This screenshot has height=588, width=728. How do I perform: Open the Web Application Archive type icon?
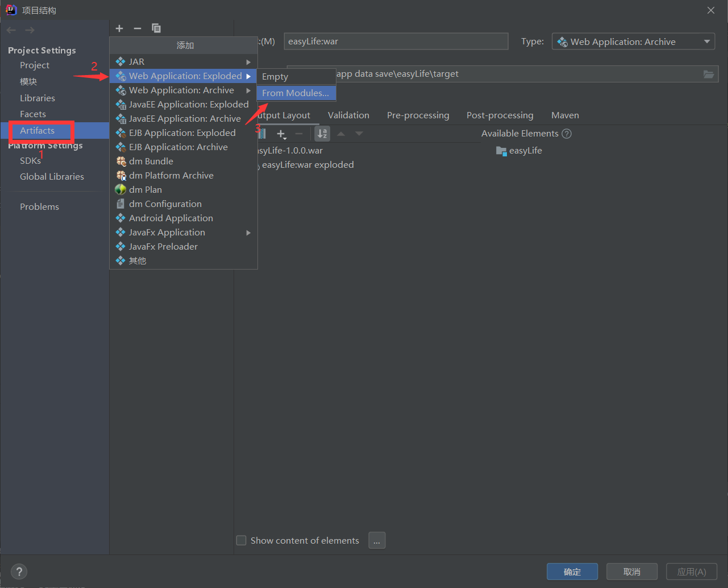point(120,90)
